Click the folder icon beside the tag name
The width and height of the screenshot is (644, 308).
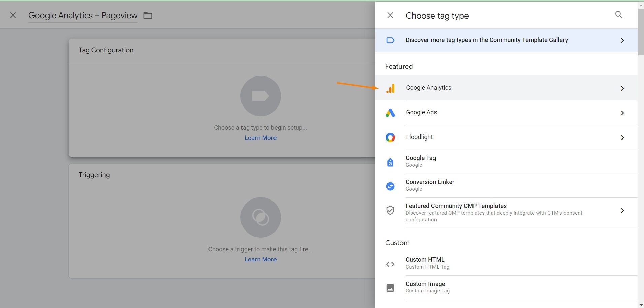(148, 16)
